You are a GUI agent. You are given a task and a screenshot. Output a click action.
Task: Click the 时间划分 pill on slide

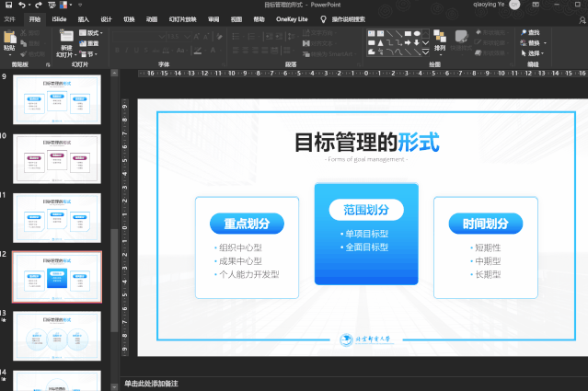[x=486, y=224]
